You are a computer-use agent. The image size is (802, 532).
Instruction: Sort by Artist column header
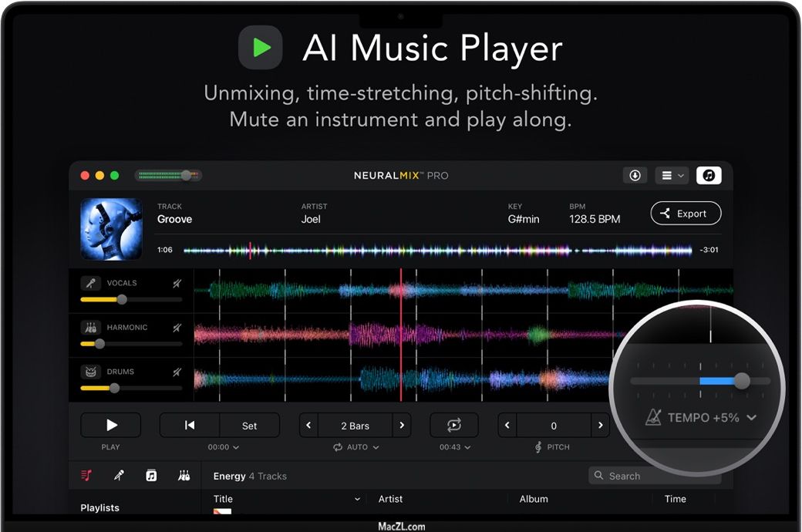tap(391, 499)
